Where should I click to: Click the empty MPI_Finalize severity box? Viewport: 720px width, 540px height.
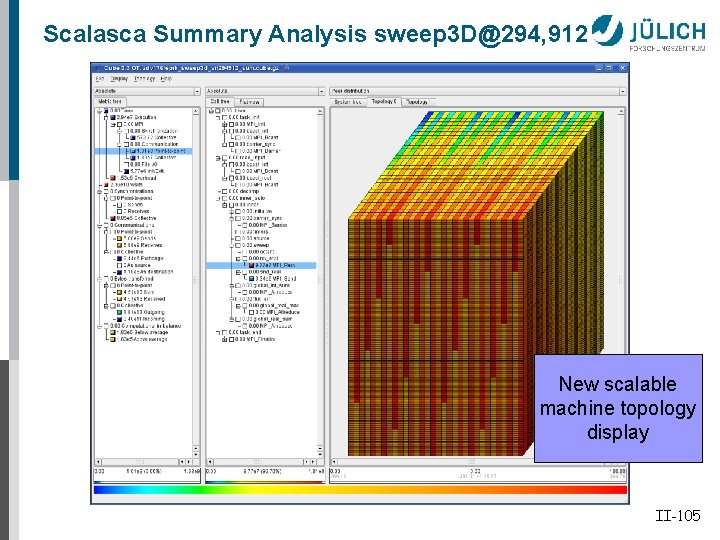(x=231, y=339)
